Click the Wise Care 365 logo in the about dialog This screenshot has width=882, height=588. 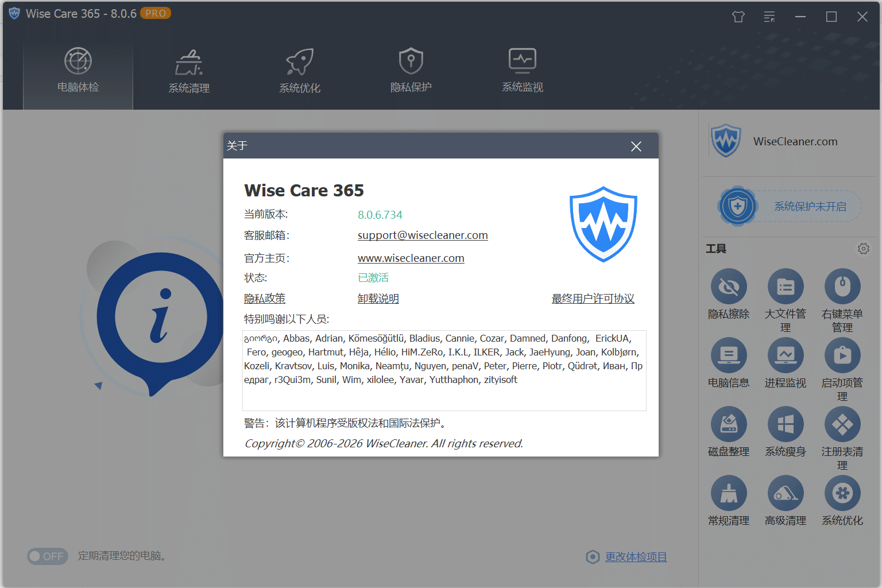point(604,224)
